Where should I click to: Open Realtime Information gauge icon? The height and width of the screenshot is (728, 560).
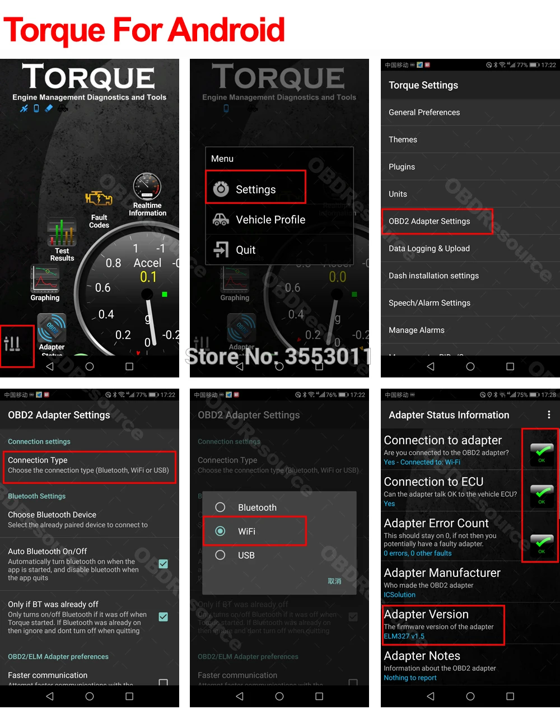(147, 186)
